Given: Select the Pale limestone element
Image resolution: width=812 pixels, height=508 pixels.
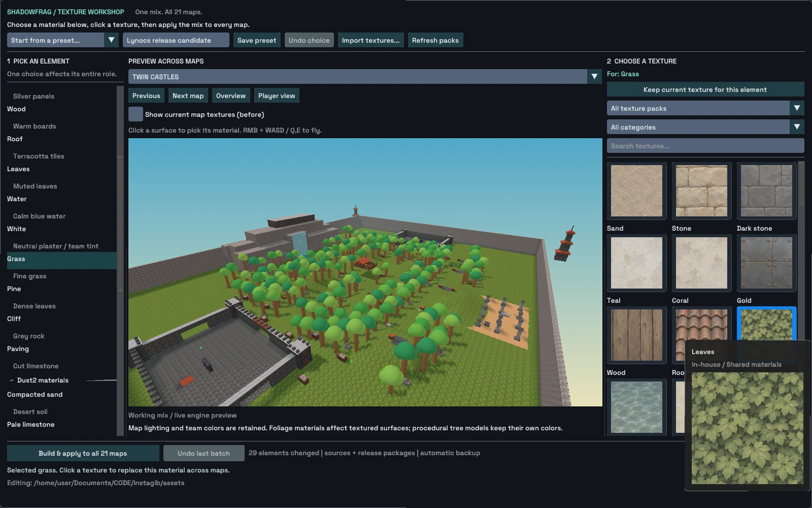Looking at the screenshot, I should (x=61, y=424).
